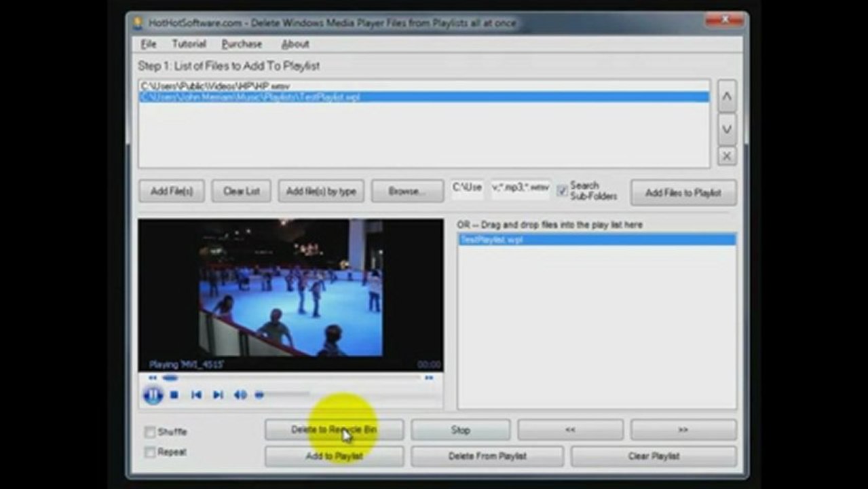The width and height of the screenshot is (868, 489).
Task: Click the Add File(s) button
Action: tap(172, 192)
